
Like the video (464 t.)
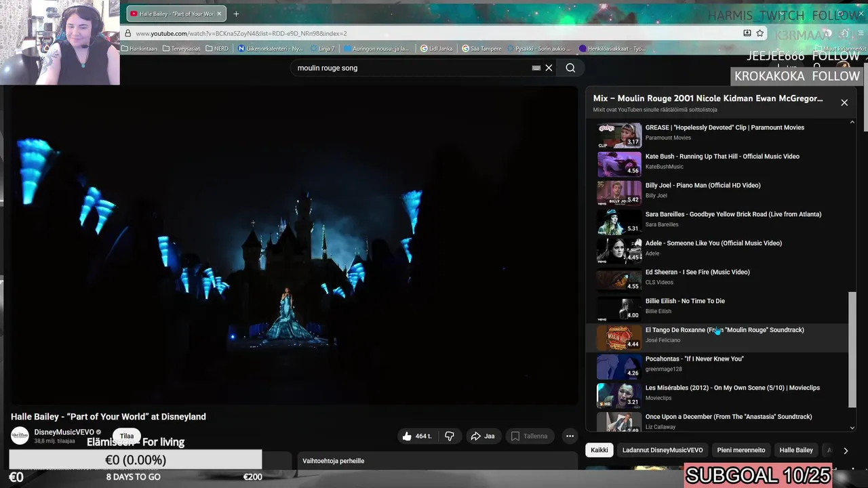coord(416,436)
